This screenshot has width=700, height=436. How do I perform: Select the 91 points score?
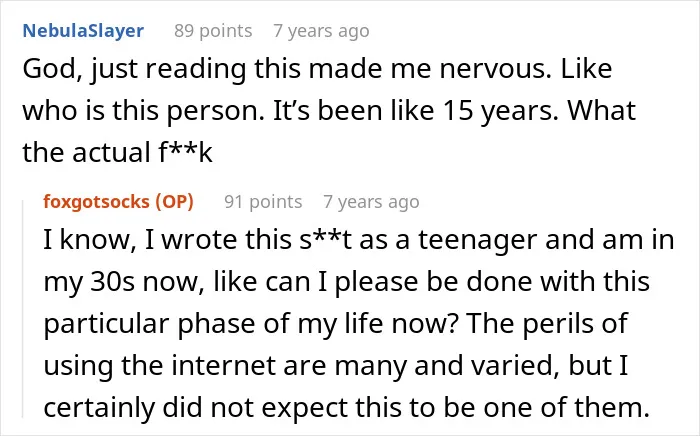pos(263,202)
